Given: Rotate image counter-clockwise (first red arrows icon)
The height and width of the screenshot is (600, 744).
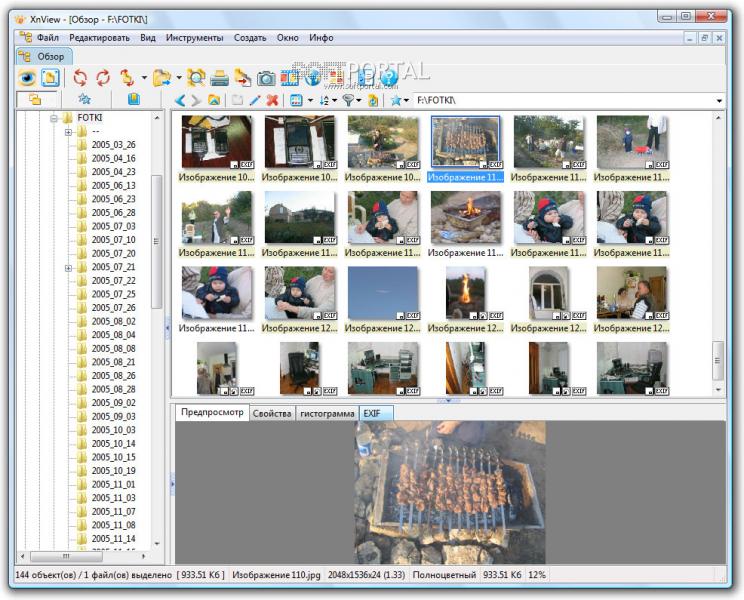Looking at the screenshot, I should 80,77.
